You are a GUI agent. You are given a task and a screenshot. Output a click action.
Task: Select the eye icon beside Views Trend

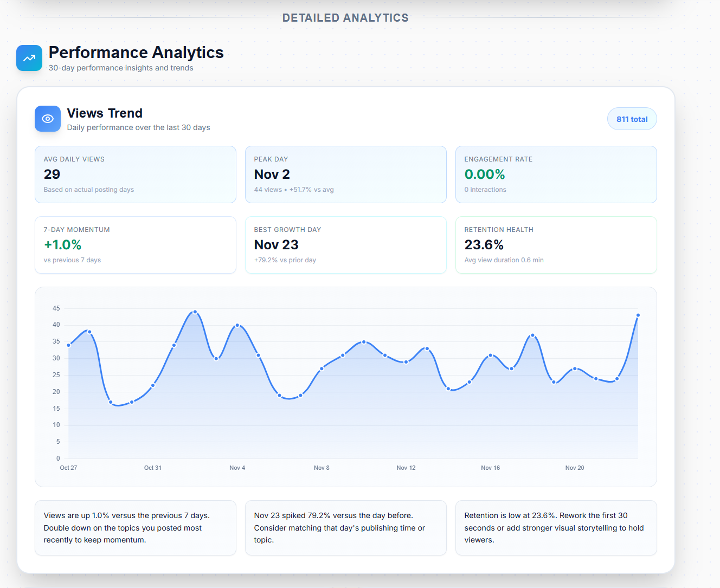(48, 119)
